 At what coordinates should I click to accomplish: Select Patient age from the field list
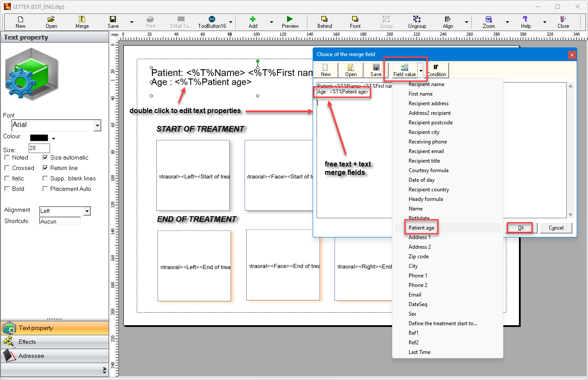[421, 228]
